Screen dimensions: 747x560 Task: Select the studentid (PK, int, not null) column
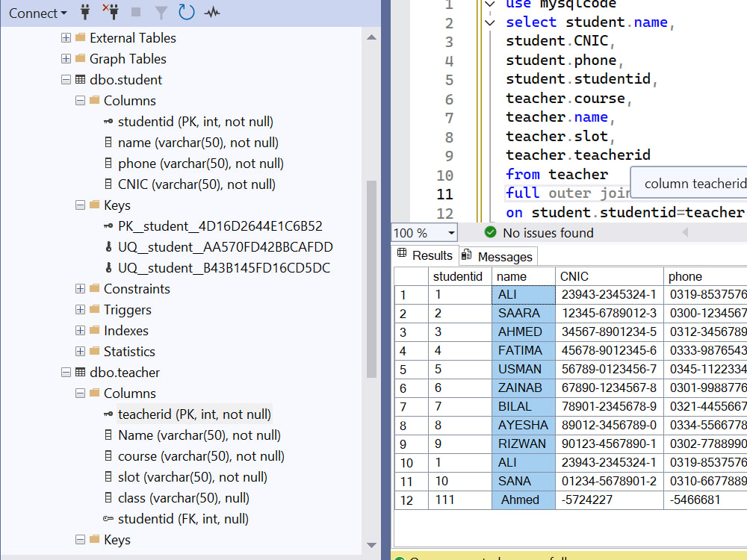tap(195, 122)
